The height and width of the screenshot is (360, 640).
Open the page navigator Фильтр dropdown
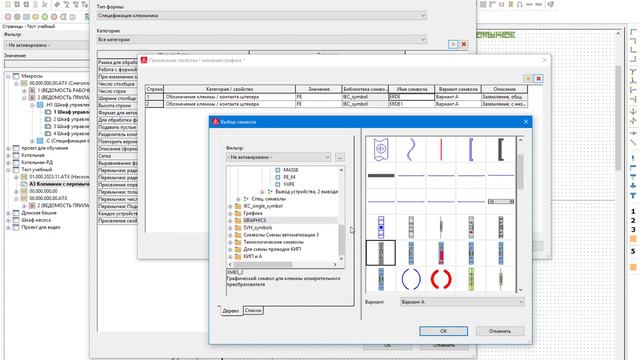(x=47, y=45)
